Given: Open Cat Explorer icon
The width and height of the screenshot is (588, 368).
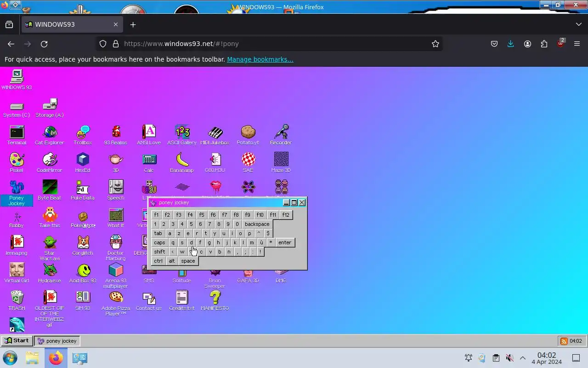Looking at the screenshot, I should (50, 135).
